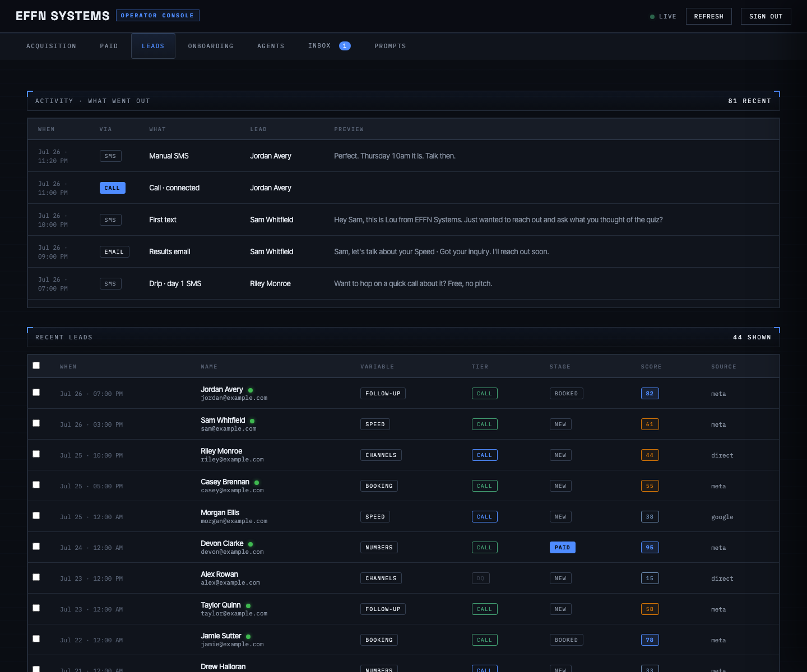Check the Sam Whitfield lead row checkbox

pos(36,423)
